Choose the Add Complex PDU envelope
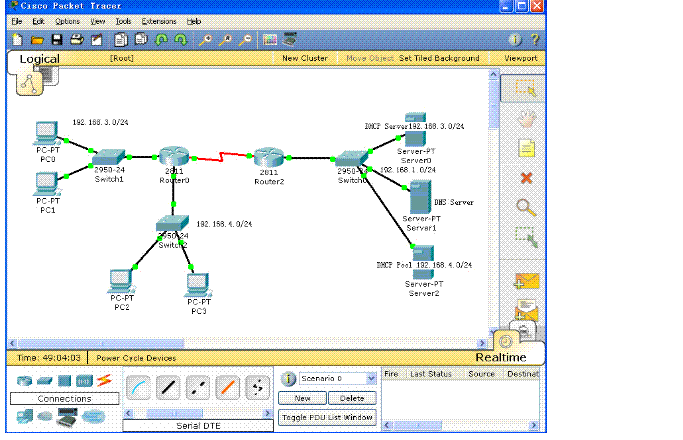The image size is (683, 440). click(x=527, y=310)
